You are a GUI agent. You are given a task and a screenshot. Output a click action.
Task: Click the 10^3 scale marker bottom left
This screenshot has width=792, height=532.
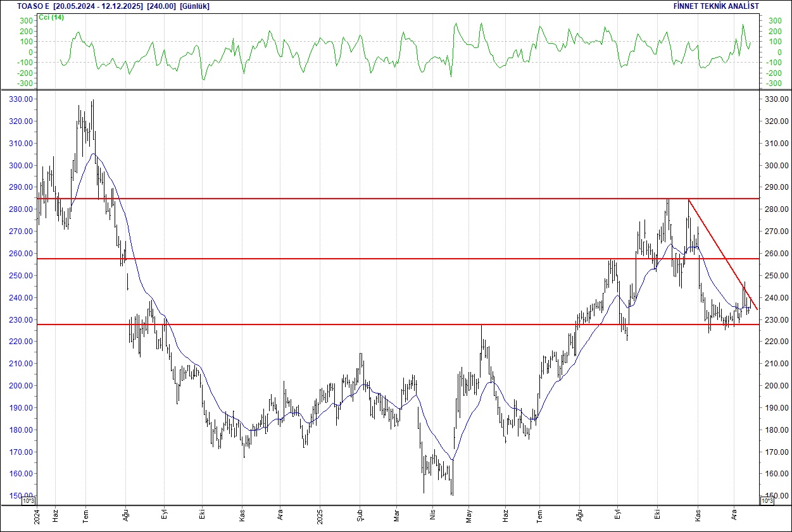[x=30, y=499]
